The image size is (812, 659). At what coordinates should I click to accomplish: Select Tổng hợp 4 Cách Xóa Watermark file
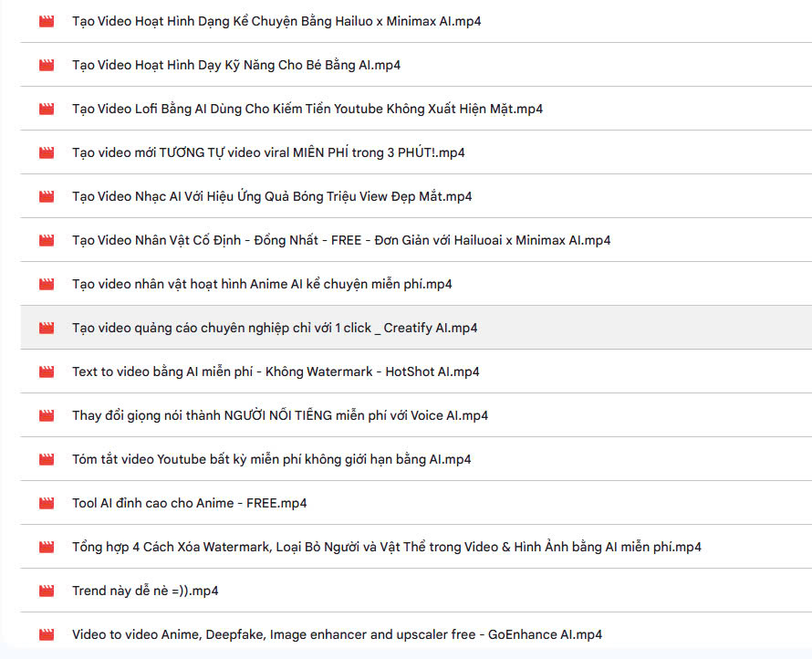pyautogui.click(x=387, y=547)
